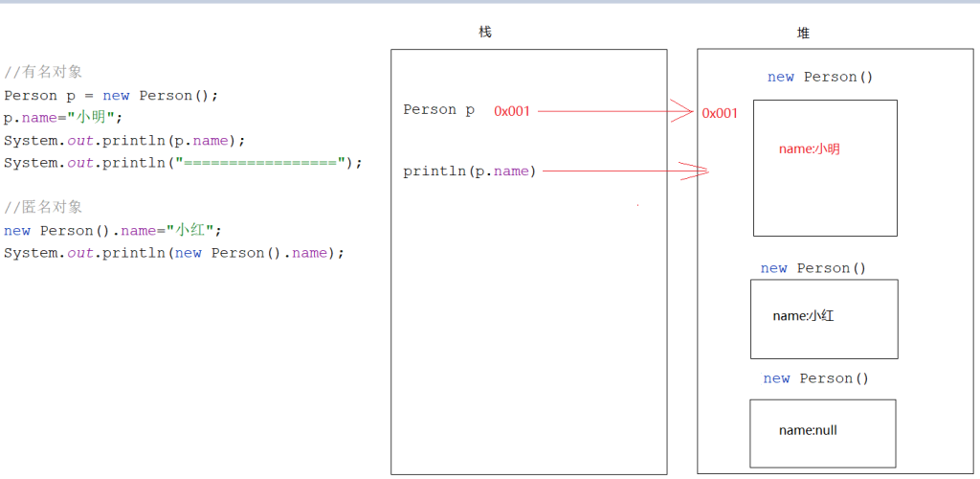Viewport: 980px width, 479px height.
Task: Click the 栈 heading above the stack box
Action: tap(485, 32)
